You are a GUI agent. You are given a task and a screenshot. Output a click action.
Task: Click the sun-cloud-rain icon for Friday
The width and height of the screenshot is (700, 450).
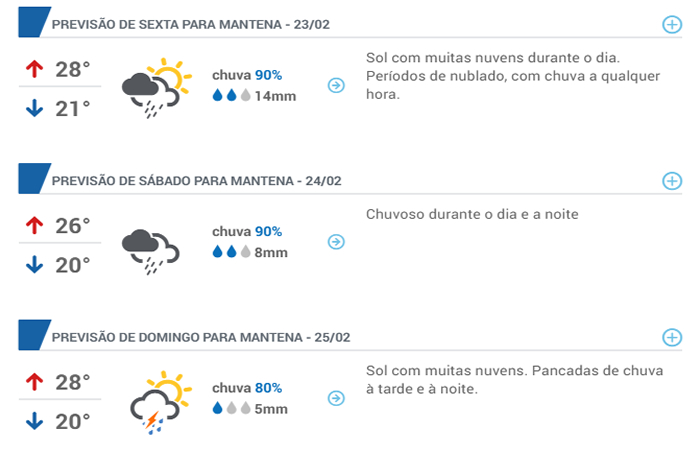156,88
